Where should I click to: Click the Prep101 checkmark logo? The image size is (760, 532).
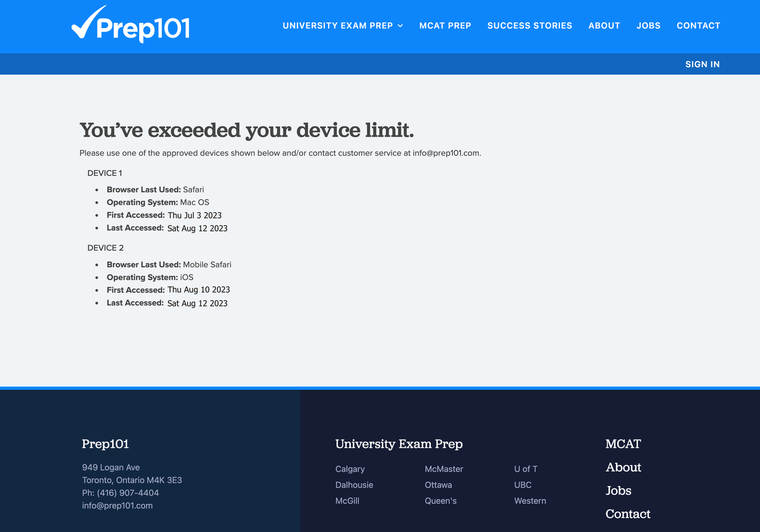pos(131,25)
